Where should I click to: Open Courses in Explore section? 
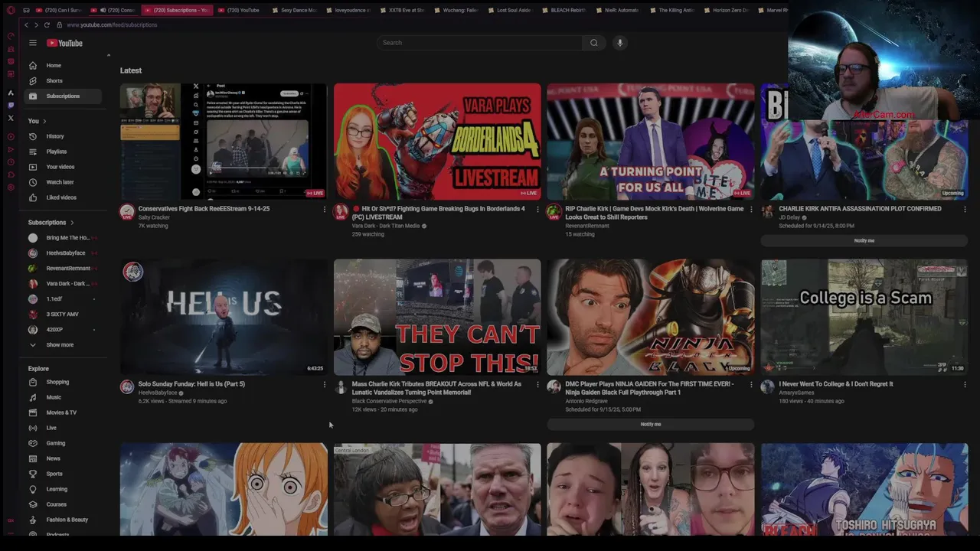64,504
